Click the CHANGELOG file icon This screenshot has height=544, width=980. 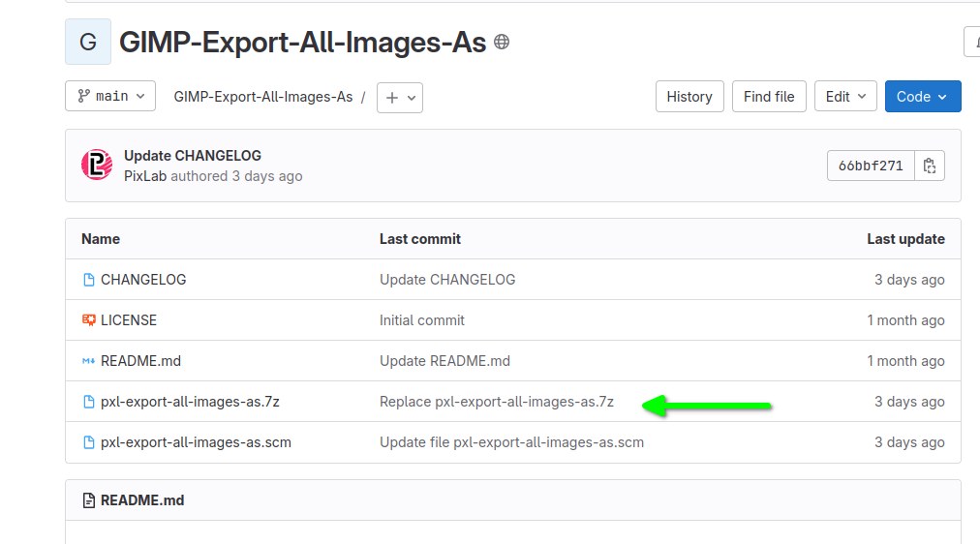pos(89,280)
